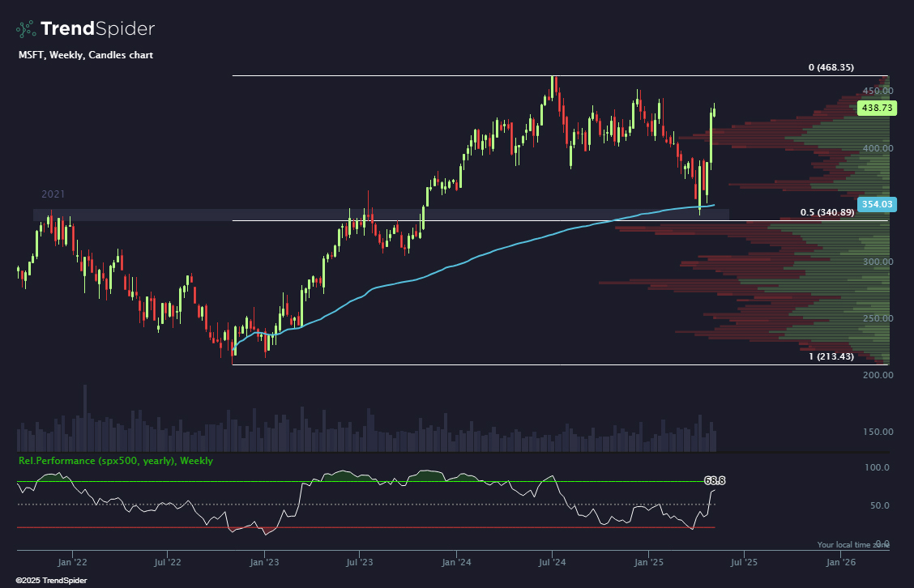The height and width of the screenshot is (588, 914).
Task: Click the 150.00 price axis label
Action: [x=878, y=432]
